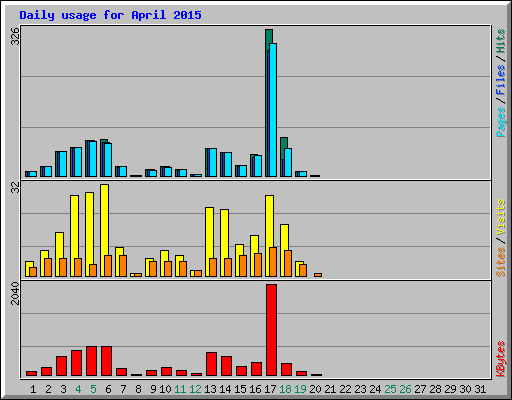Select the cyan pages bar for day 3
The width and height of the screenshot is (512, 400).
[63, 164]
